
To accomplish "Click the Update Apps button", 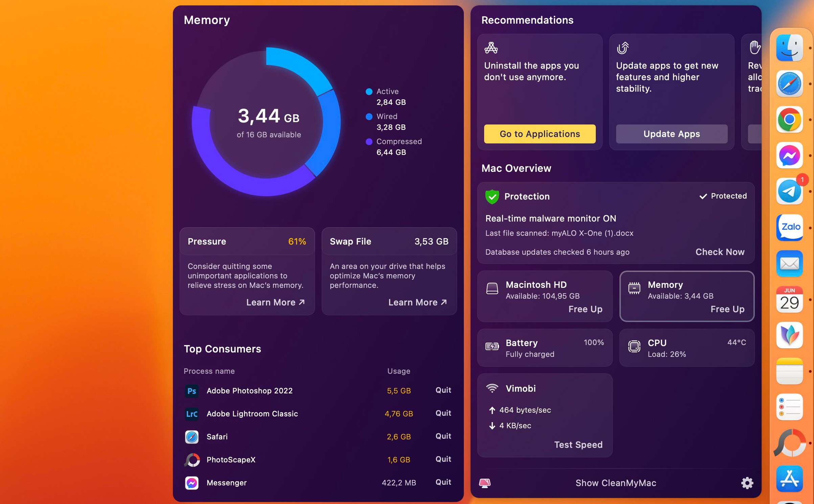I will pyautogui.click(x=671, y=134).
